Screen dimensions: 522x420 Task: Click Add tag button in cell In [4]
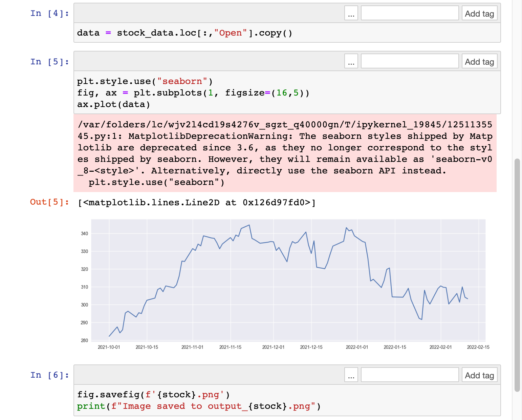tap(479, 13)
